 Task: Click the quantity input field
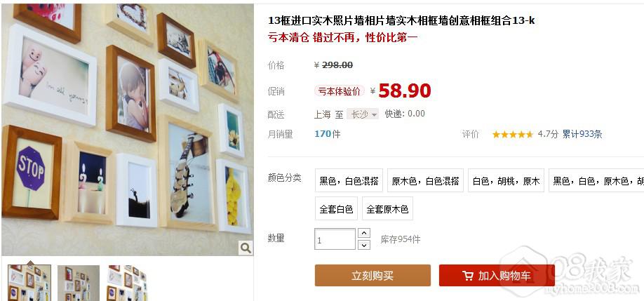[x=335, y=239]
